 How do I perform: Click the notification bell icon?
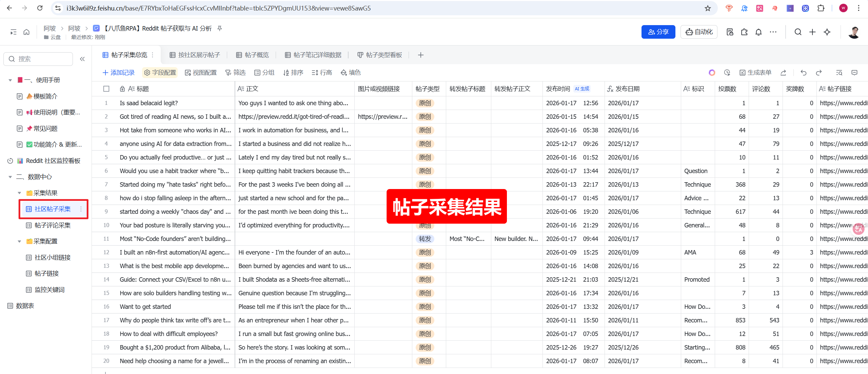point(758,32)
